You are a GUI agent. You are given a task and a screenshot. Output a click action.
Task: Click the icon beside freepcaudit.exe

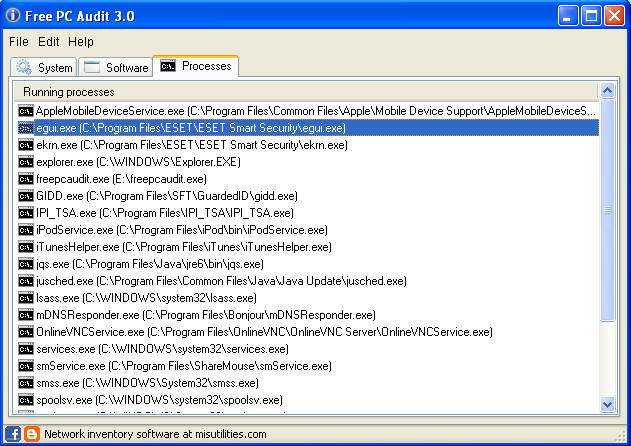point(26,179)
